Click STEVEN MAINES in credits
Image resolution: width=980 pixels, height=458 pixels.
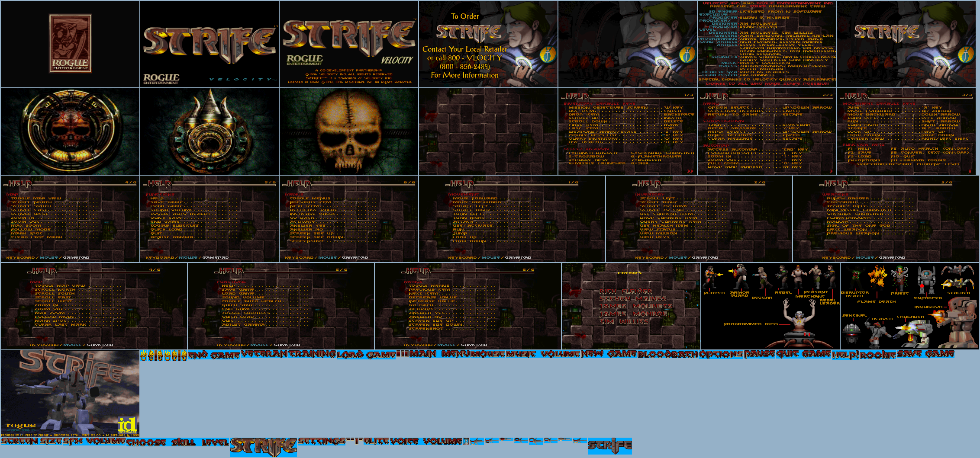pos(632,299)
